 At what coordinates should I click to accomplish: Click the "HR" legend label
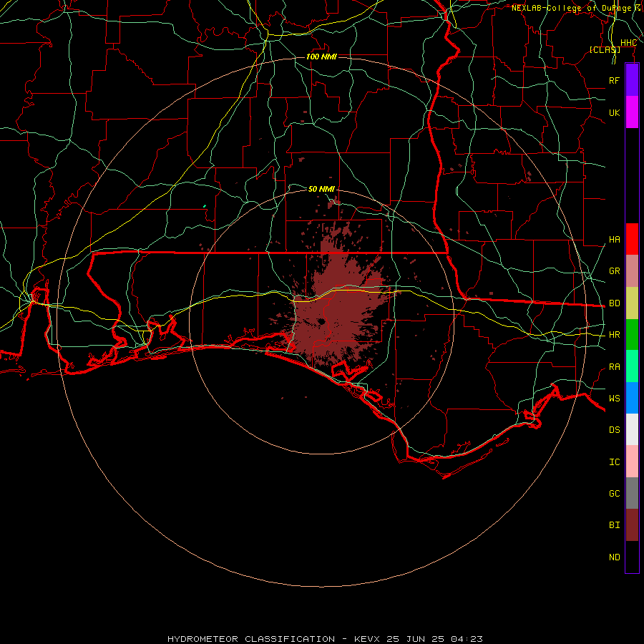pyautogui.click(x=615, y=335)
